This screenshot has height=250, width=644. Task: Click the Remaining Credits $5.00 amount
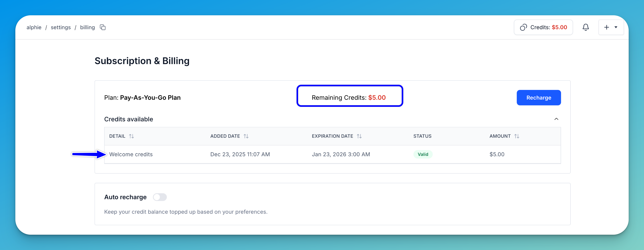tap(377, 98)
